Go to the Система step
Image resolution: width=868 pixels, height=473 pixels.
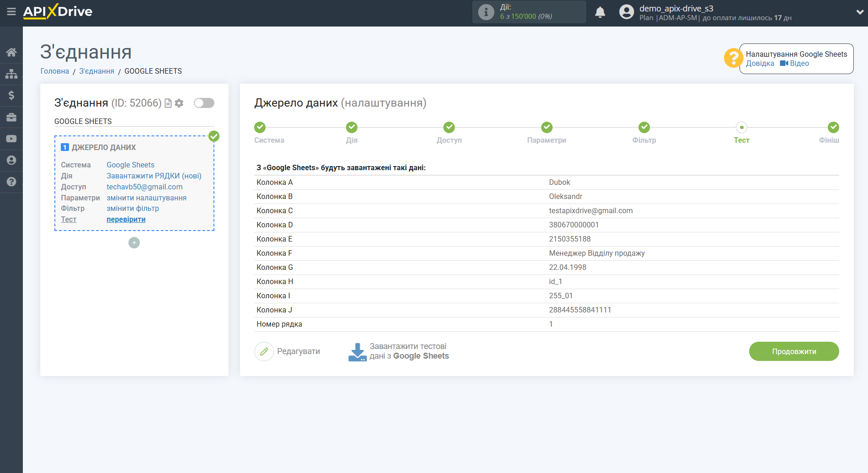point(260,128)
